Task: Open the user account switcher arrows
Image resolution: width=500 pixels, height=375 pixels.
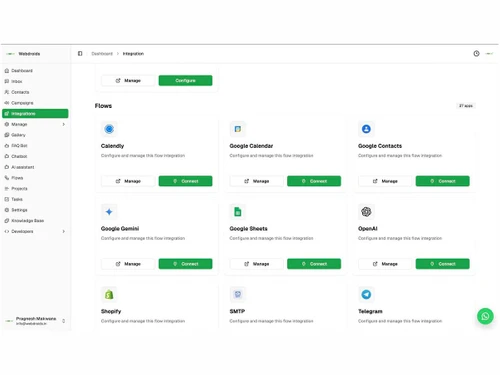Action: (63, 321)
